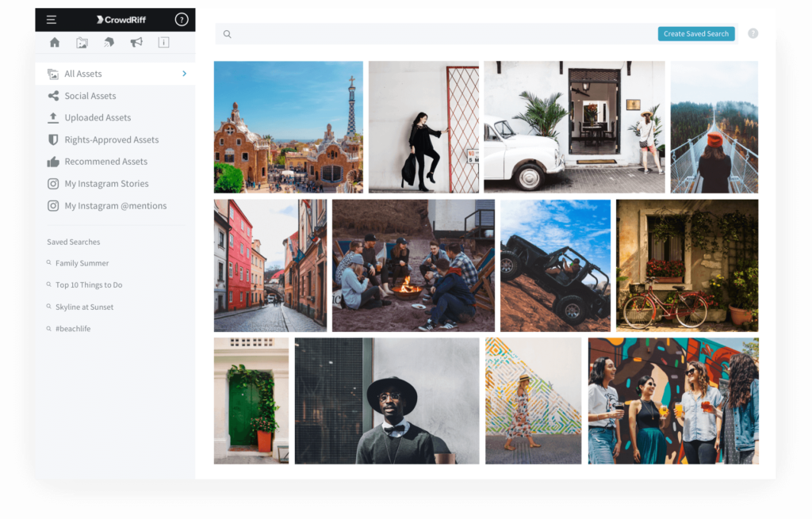Click the megaphone campaigns icon
This screenshot has width=812, height=519.
136,43
